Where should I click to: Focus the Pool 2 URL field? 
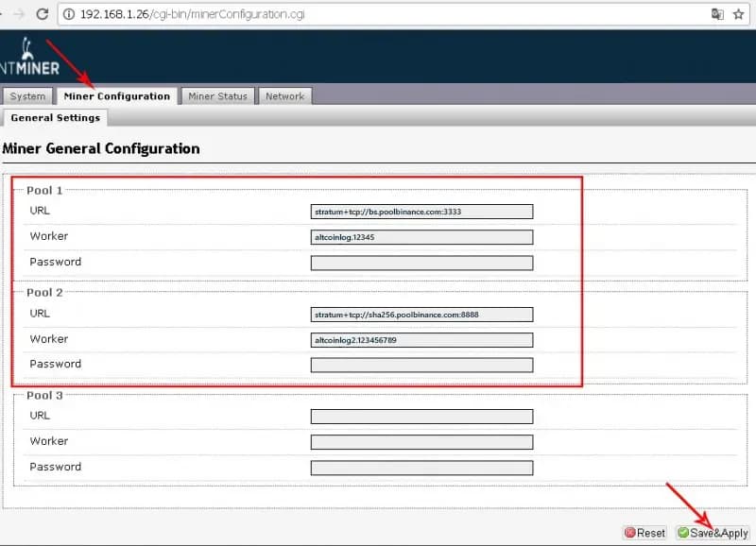click(421, 315)
